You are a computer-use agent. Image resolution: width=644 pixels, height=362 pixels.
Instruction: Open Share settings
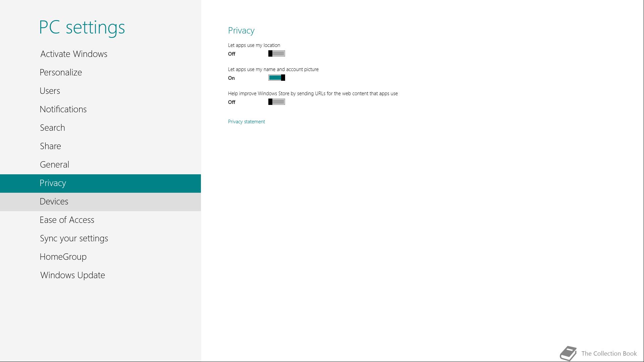(100, 146)
